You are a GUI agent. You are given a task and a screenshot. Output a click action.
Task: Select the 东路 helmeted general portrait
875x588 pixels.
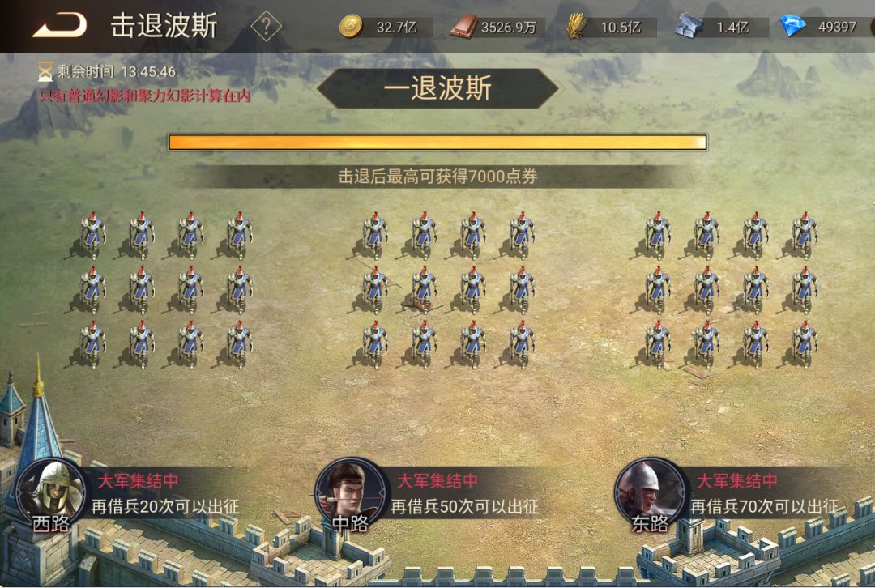click(650, 492)
